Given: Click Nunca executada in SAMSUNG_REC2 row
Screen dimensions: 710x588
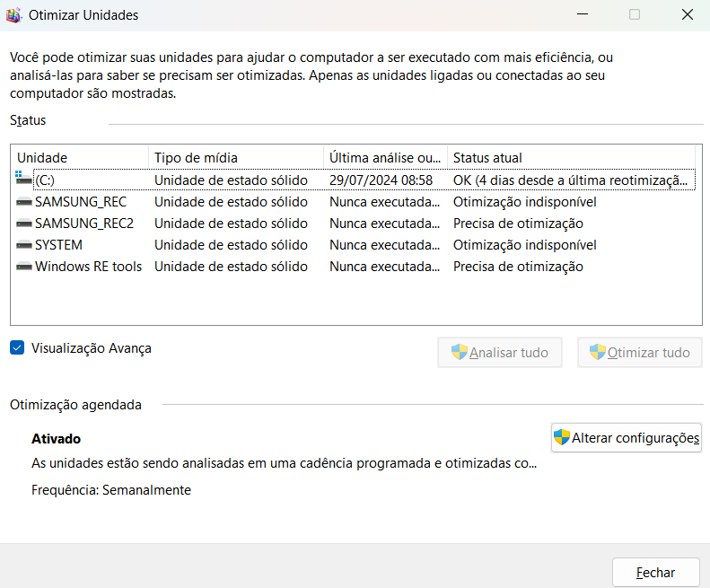Looking at the screenshot, I should pyautogui.click(x=384, y=224).
